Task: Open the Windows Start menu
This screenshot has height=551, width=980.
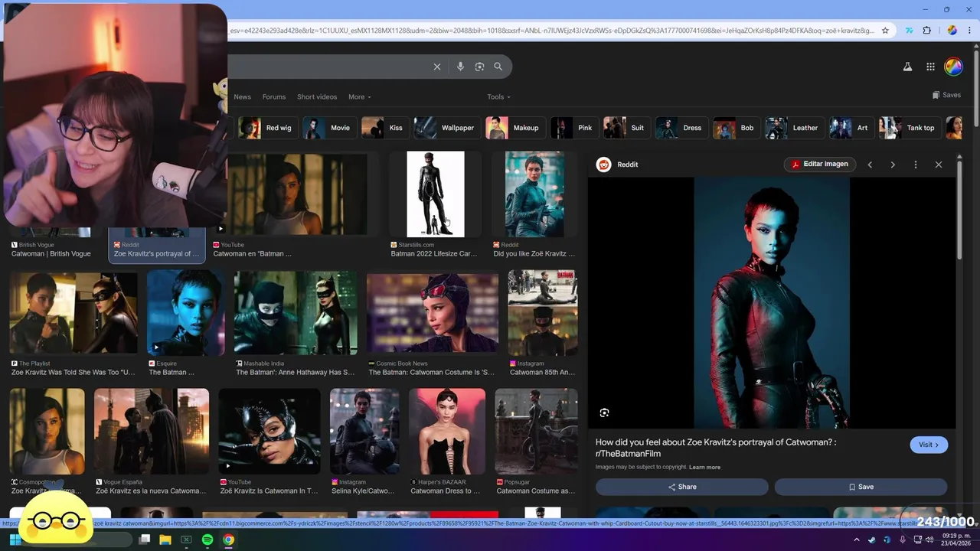Action: tap(14, 540)
